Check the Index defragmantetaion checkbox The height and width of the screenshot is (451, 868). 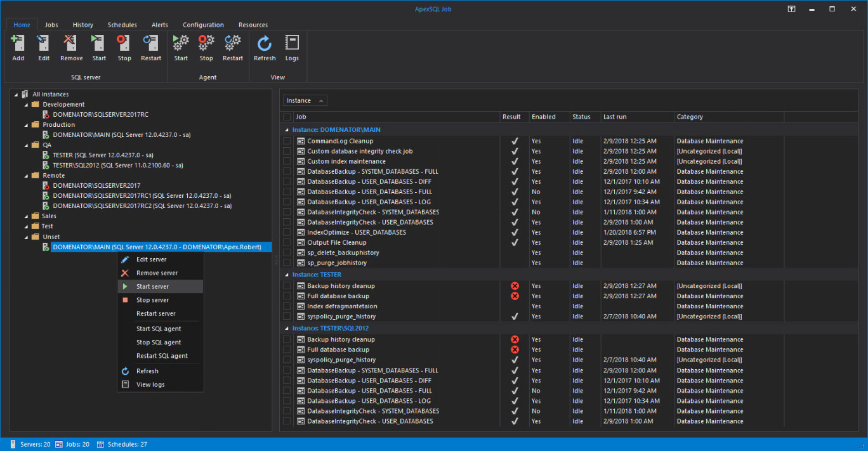[287, 306]
